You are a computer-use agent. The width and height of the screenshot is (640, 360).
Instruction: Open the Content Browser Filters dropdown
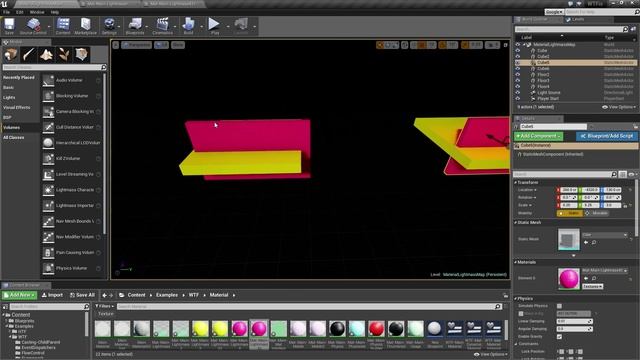coord(104,306)
